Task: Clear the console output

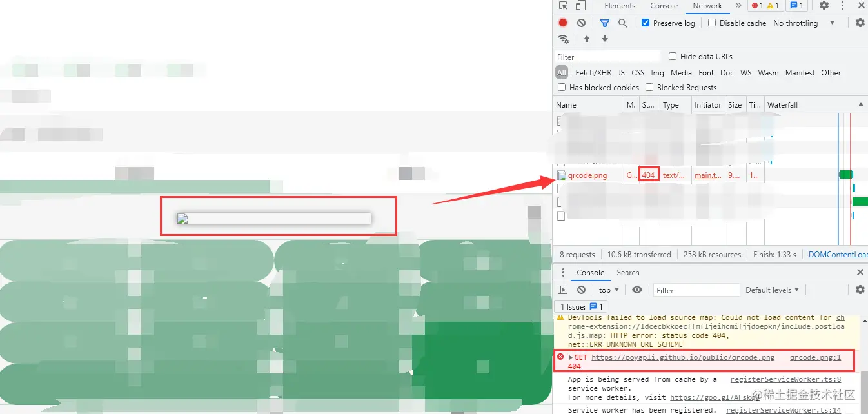Action: click(581, 290)
